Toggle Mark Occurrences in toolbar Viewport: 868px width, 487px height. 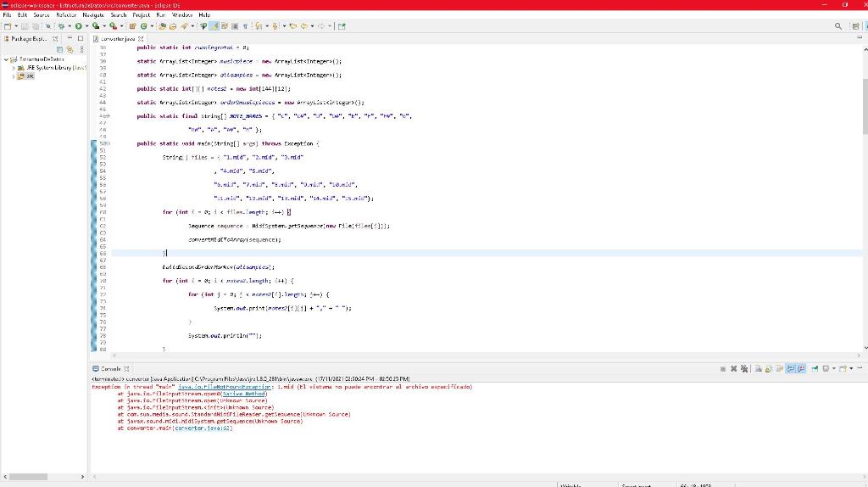[x=214, y=26]
